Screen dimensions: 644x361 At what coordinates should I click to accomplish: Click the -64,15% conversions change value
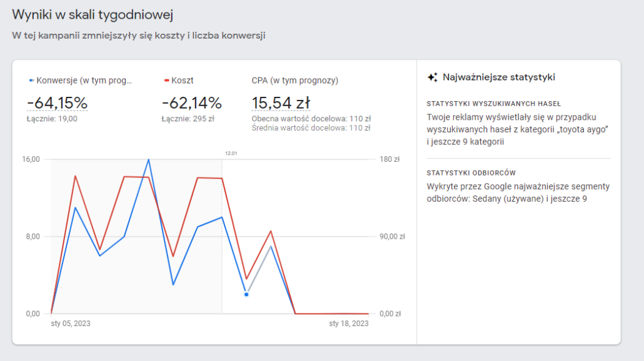pyautogui.click(x=57, y=103)
